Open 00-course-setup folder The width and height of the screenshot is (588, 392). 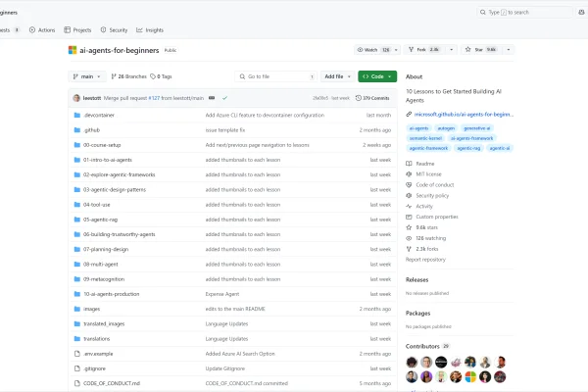click(102, 145)
